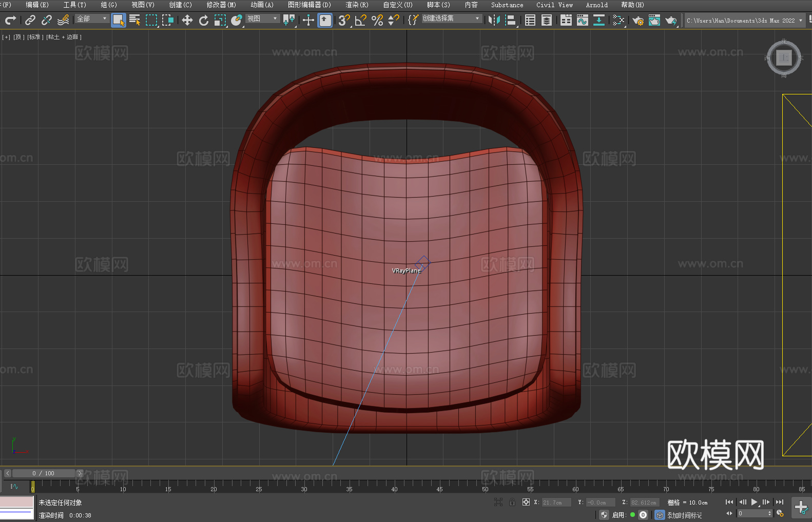The width and height of the screenshot is (812, 522).
Task: Activate the Select and Rotate tool
Action: coord(204,20)
